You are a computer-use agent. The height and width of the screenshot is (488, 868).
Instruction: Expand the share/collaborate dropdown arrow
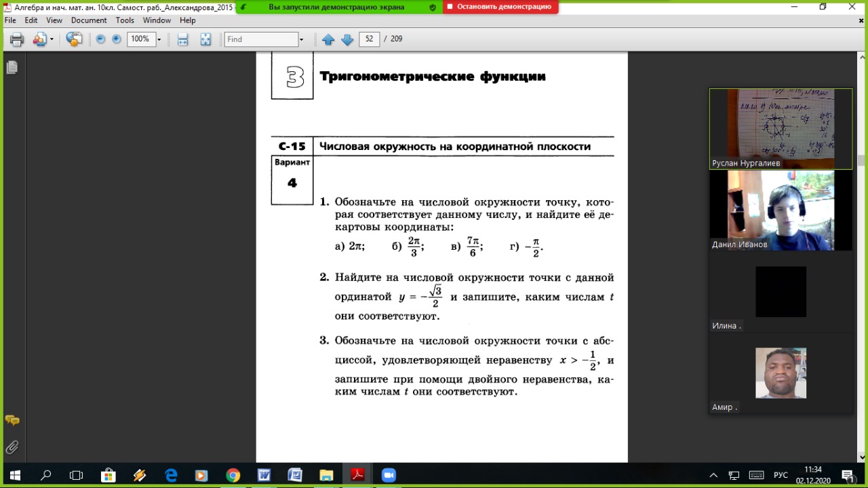tap(52, 39)
